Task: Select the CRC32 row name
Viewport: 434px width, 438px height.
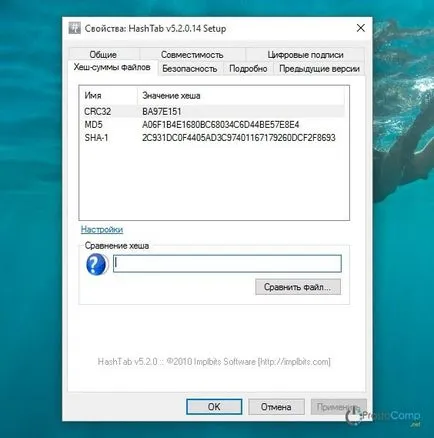Action: pos(97,111)
